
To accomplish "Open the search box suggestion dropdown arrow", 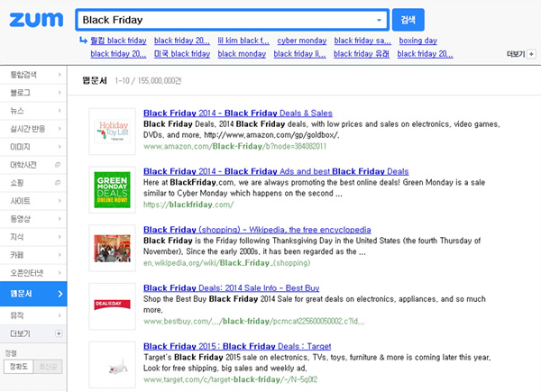I will 379,20.
